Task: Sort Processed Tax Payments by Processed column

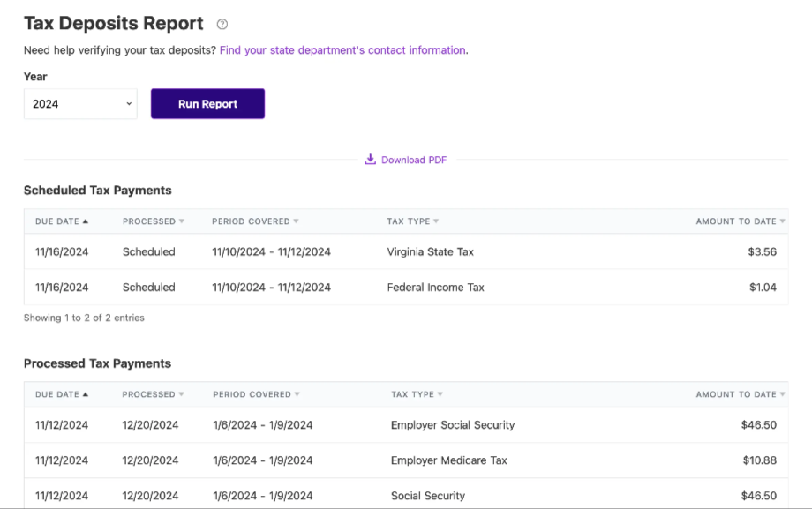Action: point(153,394)
